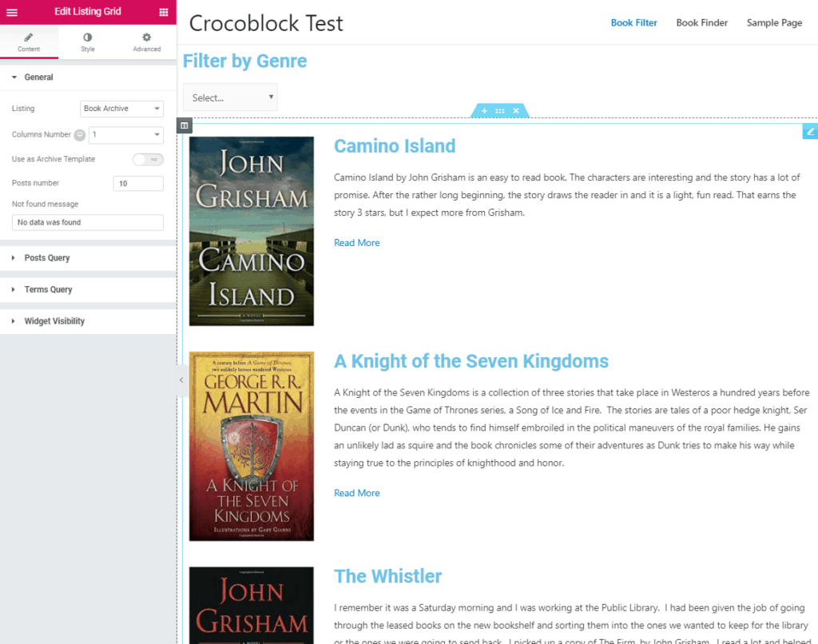Image resolution: width=818 pixels, height=644 pixels.
Task: Click the small grid settings icon on the canvas edge
Action: (184, 125)
